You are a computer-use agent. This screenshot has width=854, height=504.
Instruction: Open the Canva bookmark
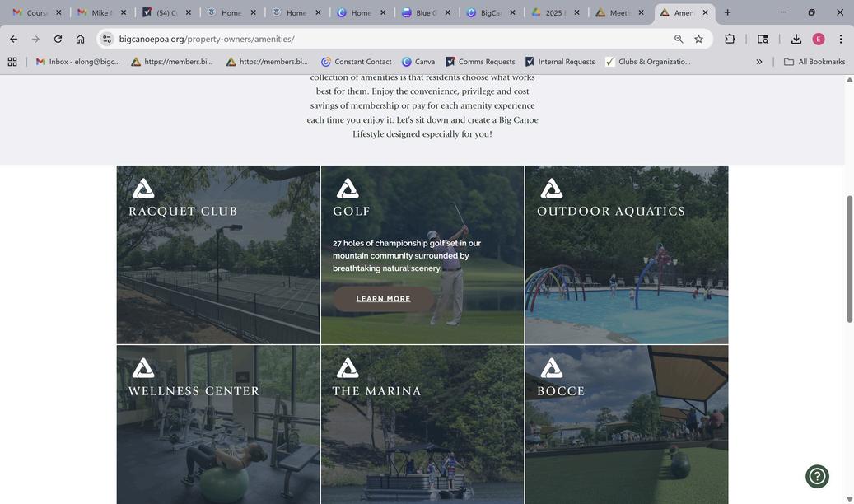click(x=418, y=62)
